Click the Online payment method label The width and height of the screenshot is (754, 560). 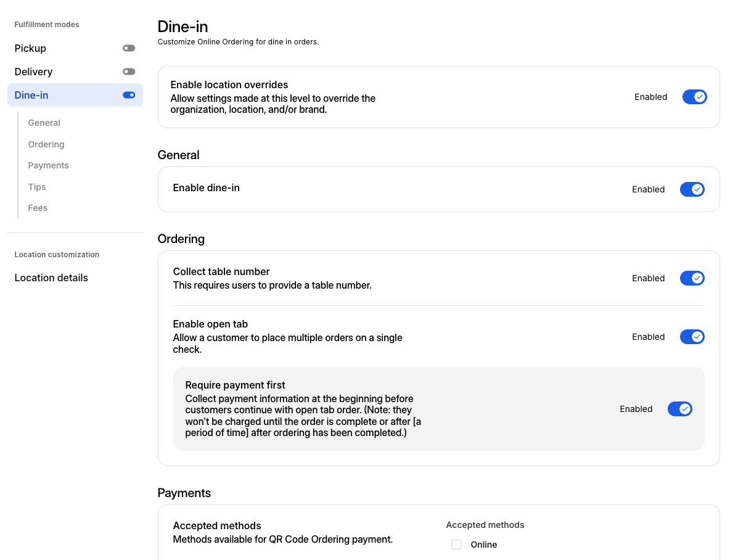click(484, 545)
